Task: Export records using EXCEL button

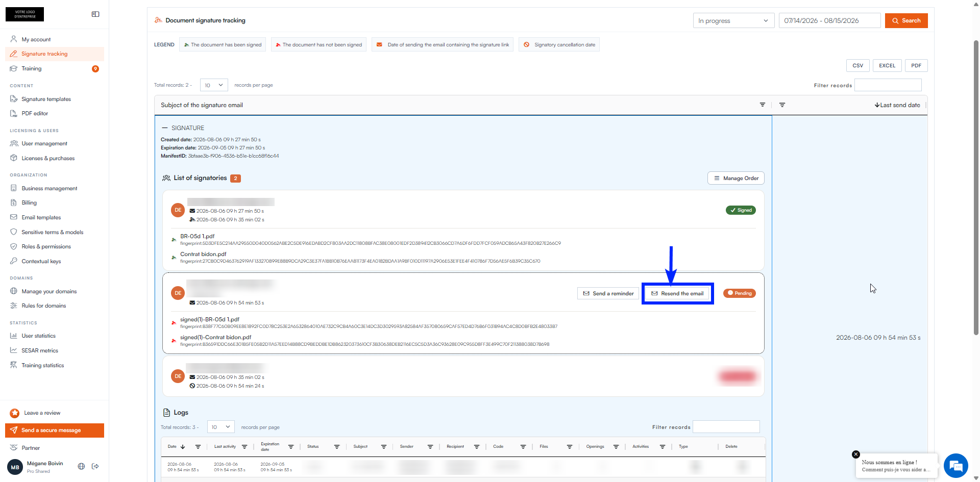Action: point(887,65)
